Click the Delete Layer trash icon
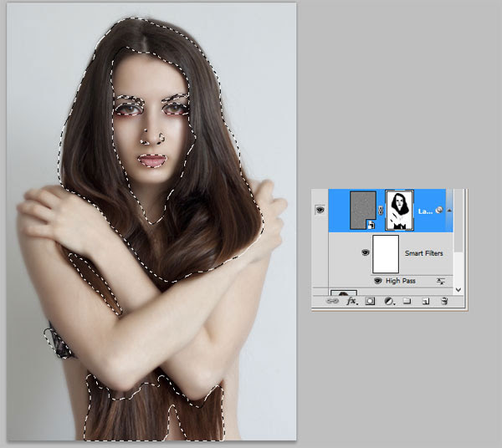Screen dimensions: 502x448 (444, 301)
